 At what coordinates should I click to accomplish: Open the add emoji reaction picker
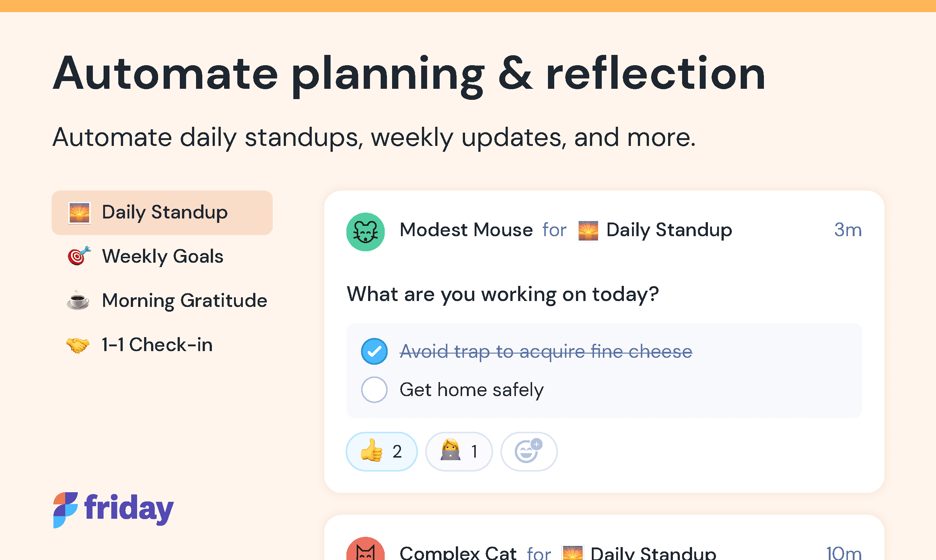click(528, 451)
